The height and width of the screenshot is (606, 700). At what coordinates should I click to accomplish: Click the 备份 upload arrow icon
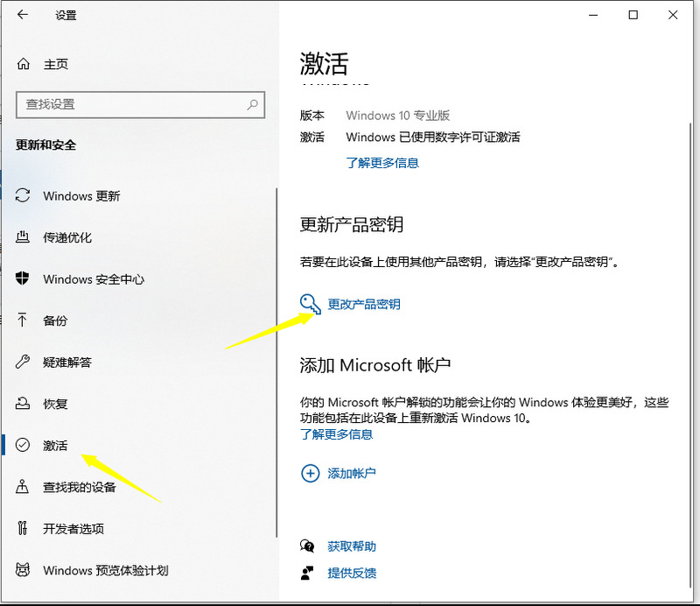(24, 321)
